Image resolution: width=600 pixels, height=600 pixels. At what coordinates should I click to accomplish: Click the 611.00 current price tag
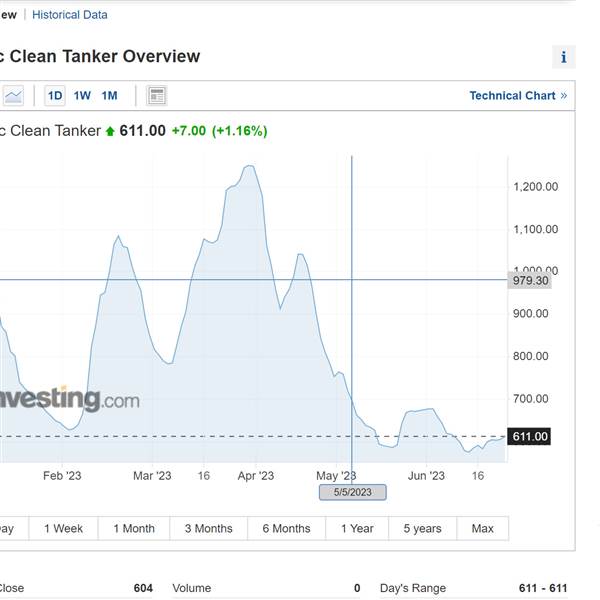click(x=529, y=436)
